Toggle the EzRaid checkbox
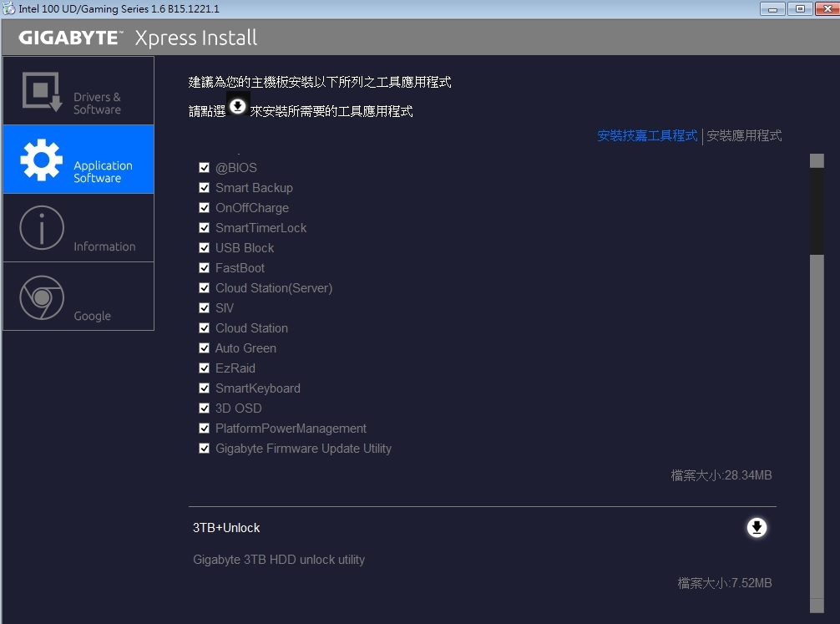Image resolution: width=840 pixels, height=624 pixels. click(x=204, y=368)
